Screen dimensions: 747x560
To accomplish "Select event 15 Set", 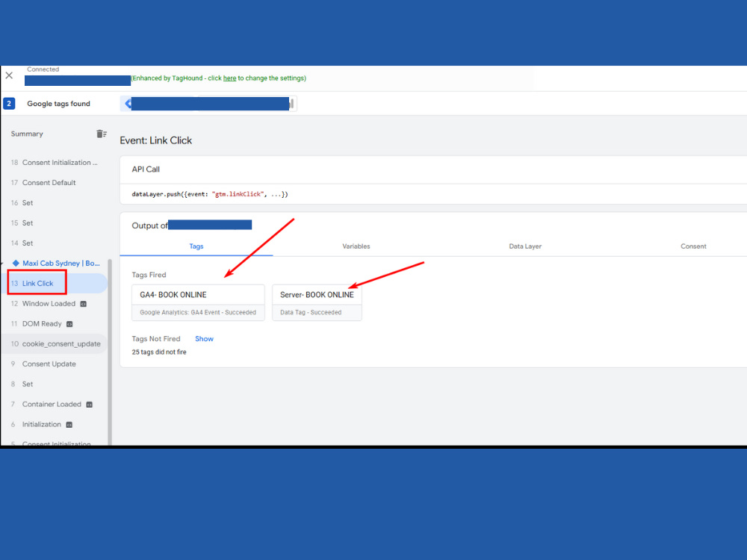I will [55, 223].
